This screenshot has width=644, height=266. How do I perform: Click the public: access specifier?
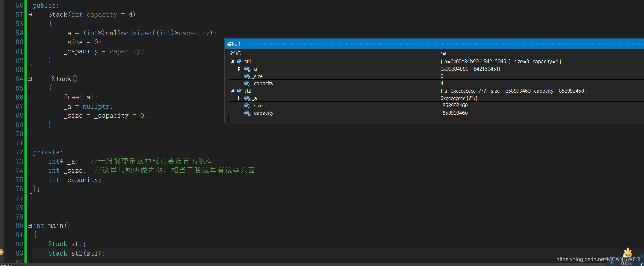pos(46,6)
